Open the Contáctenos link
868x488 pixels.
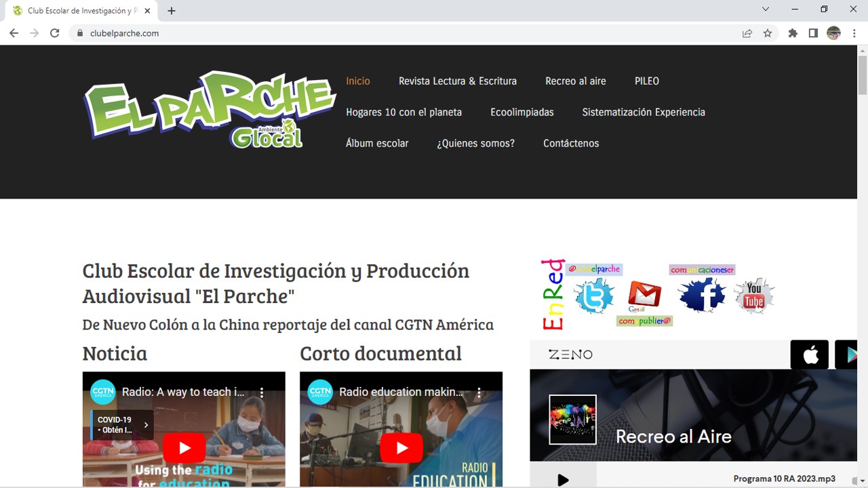click(570, 143)
